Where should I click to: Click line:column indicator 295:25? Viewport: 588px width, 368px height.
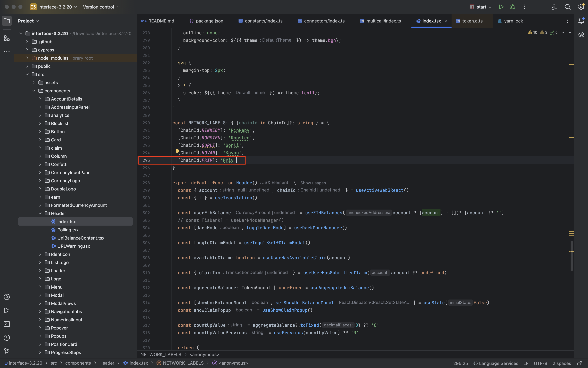(x=460, y=363)
